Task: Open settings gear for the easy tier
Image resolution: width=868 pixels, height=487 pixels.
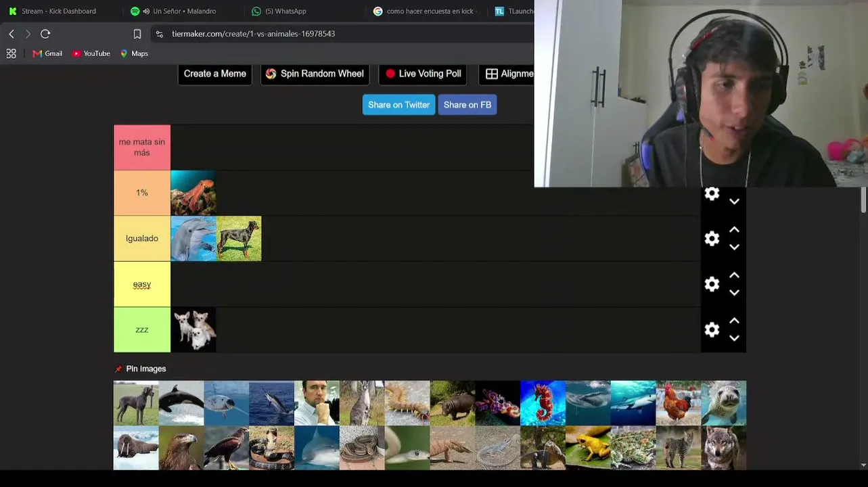Action: coord(712,284)
